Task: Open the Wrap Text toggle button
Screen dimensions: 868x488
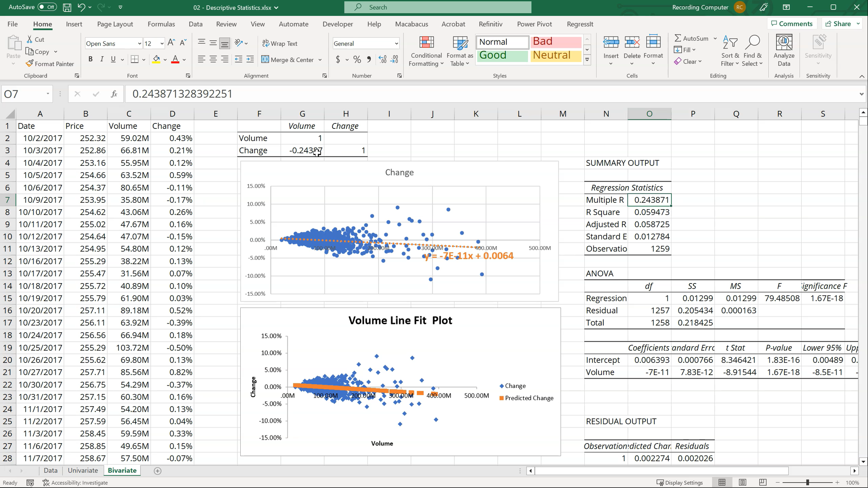Action: click(283, 42)
